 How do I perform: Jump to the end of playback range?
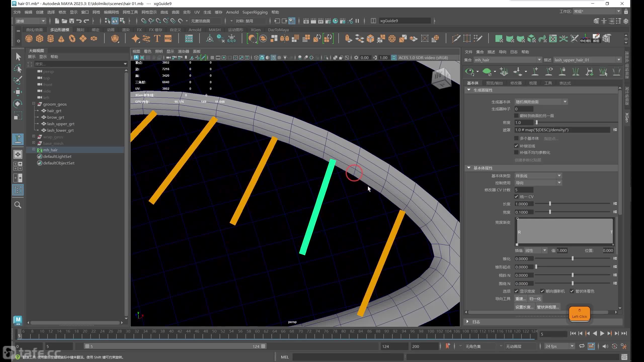click(624, 334)
